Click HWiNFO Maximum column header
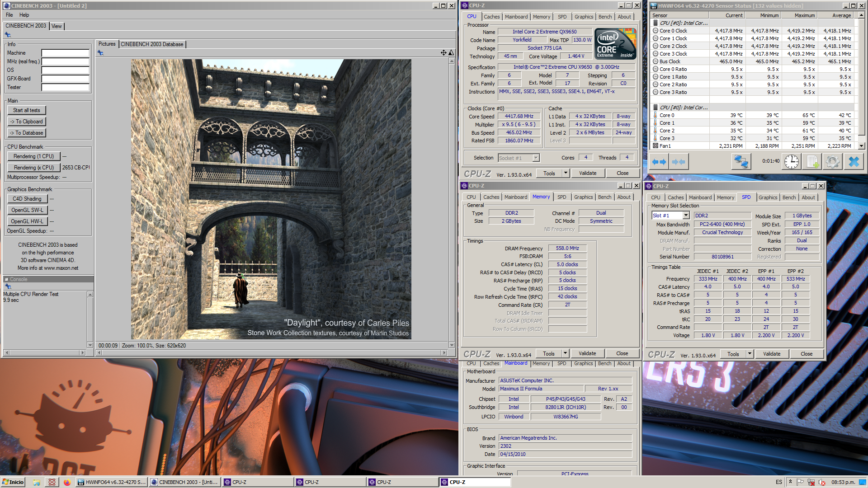The height and width of the screenshot is (488, 868). coord(799,15)
